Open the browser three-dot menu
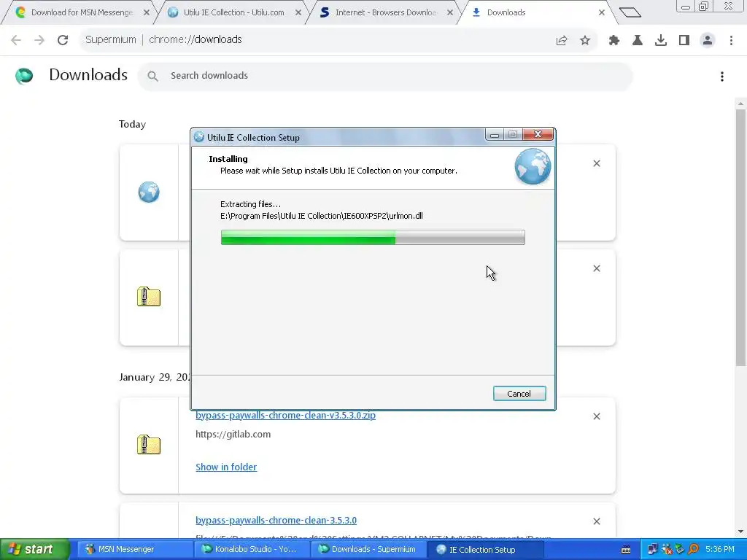 tap(731, 41)
